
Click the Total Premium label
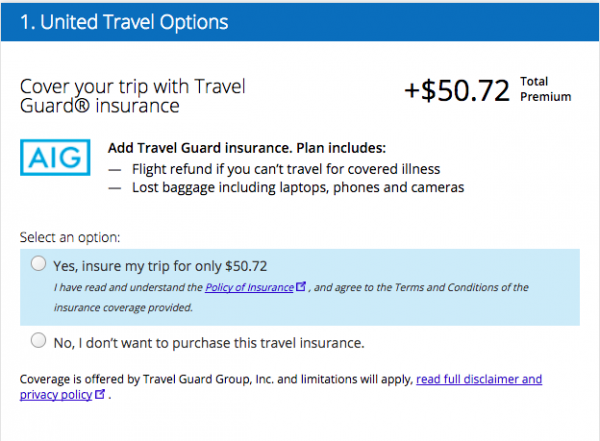point(546,89)
